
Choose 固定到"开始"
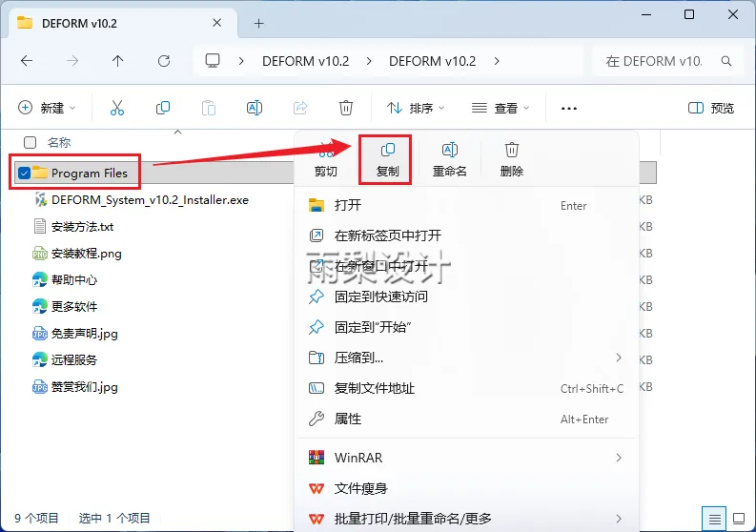point(467,327)
